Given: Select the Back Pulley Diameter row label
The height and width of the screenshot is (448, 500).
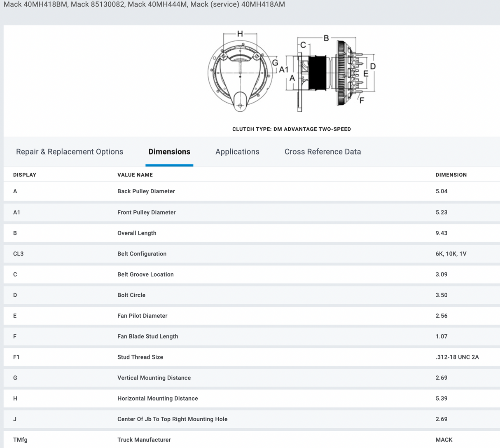Looking at the screenshot, I should 146,191.
